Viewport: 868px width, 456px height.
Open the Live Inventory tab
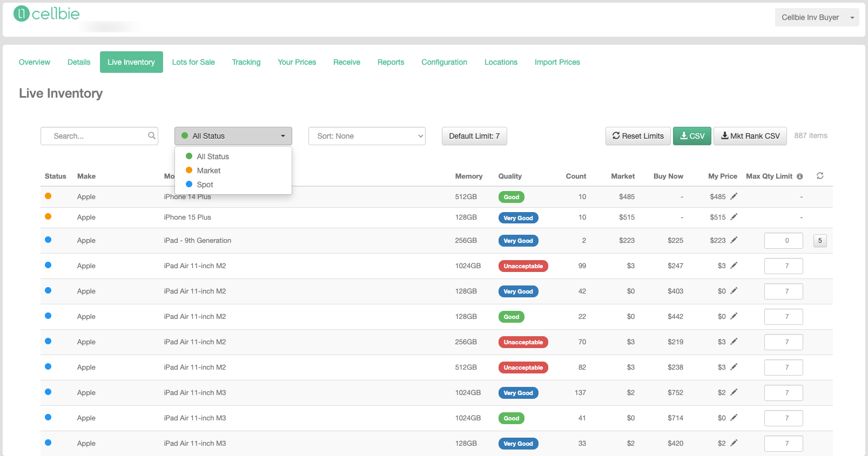(x=131, y=62)
